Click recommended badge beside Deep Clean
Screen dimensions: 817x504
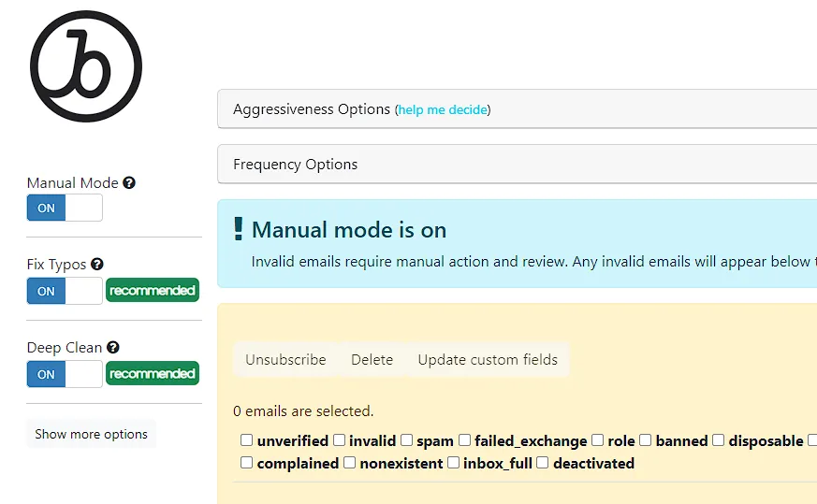(x=153, y=373)
